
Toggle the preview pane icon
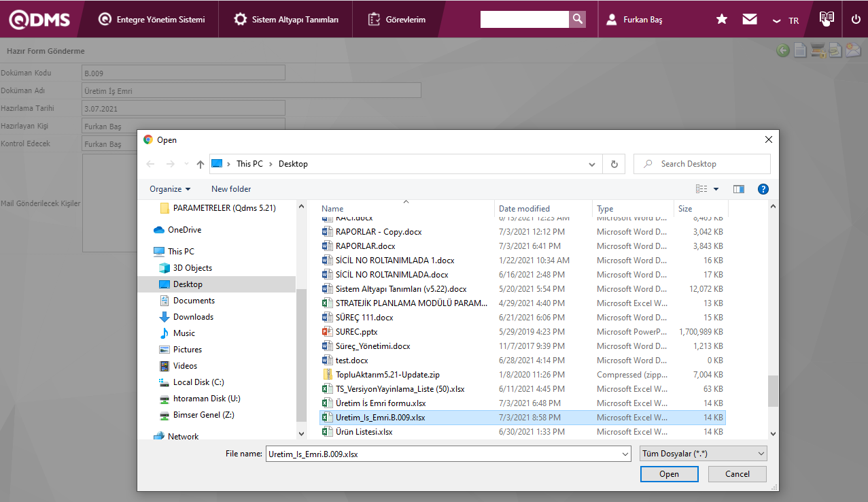click(x=739, y=189)
